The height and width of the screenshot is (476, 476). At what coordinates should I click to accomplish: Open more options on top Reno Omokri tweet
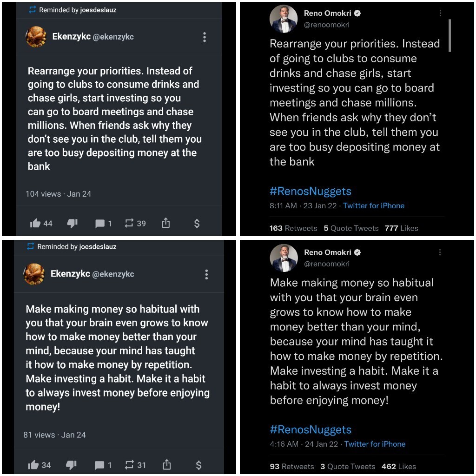pyautogui.click(x=440, y=13)
